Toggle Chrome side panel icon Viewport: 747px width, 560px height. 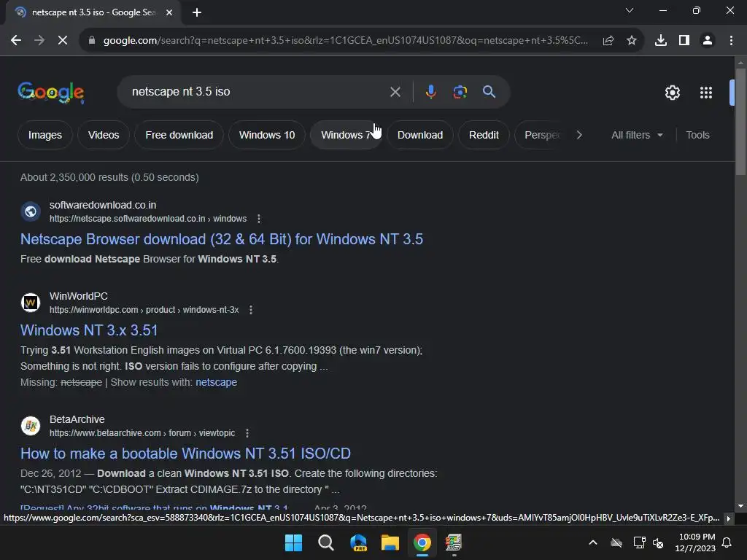684,41
